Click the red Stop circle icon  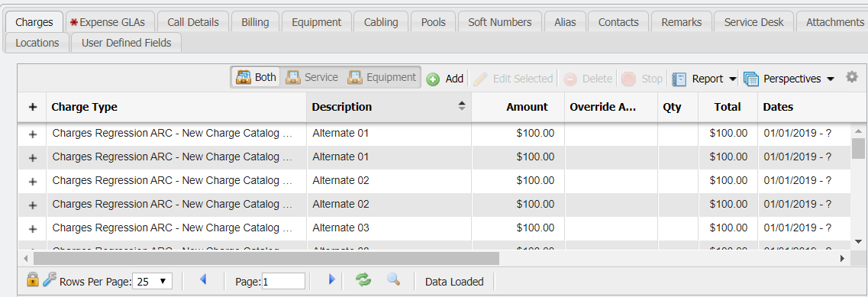pyautogui.click(x=628, y=79)
